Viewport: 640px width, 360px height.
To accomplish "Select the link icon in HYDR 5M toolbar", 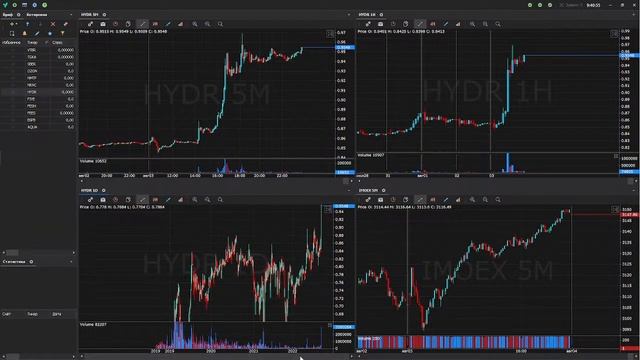I will coord(90,24).
